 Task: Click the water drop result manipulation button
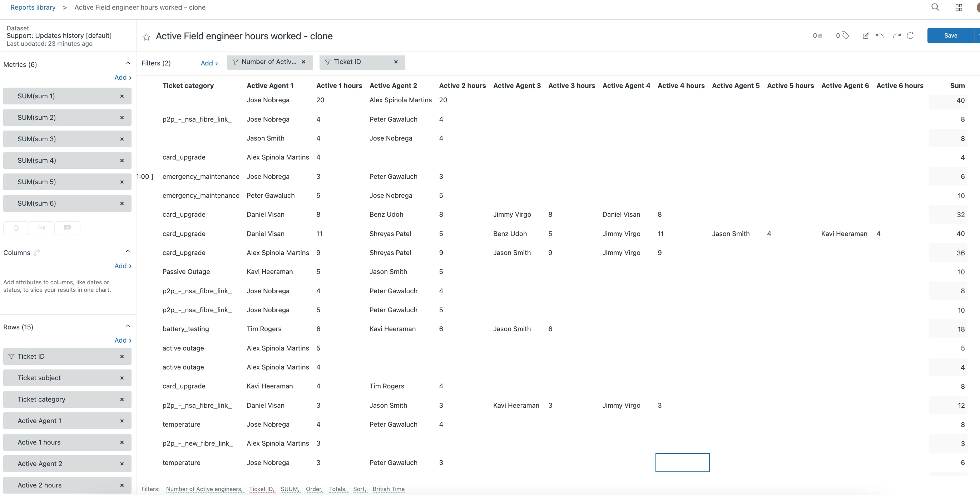coord(16,228)
